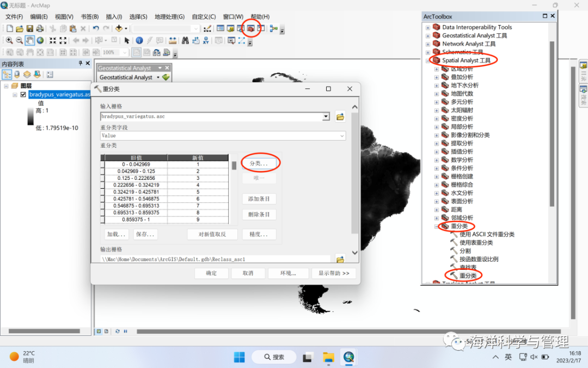
Task: Open an existing map document icon
Action: 20,28
